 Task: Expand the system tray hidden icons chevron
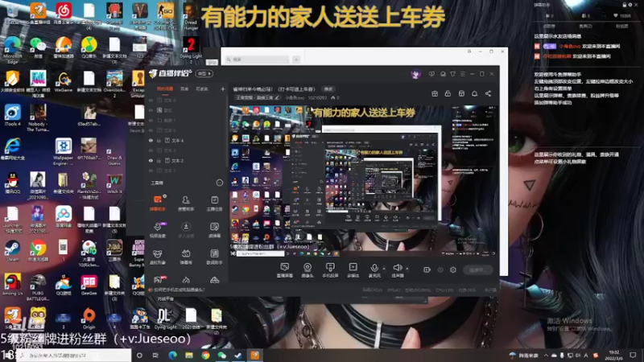546,355
